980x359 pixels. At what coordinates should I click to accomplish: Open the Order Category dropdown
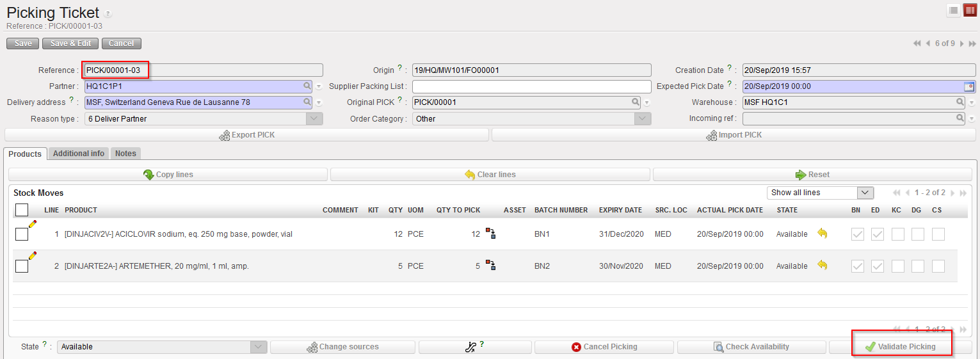[643, 118]
